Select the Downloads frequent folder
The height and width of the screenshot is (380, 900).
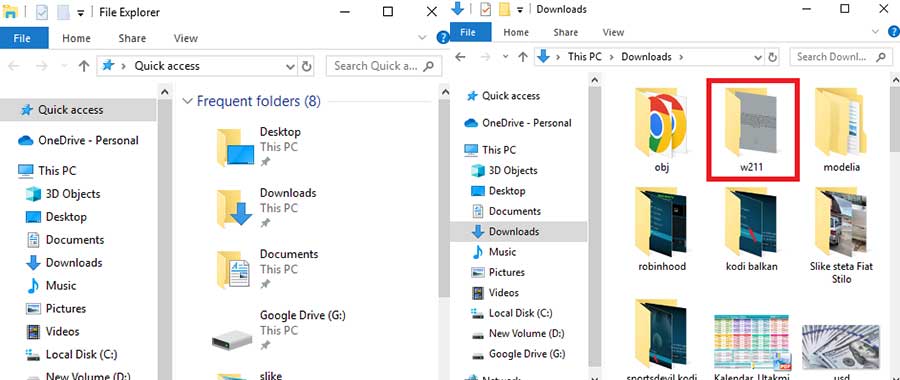pyautogui.click(x=266, y=208)
